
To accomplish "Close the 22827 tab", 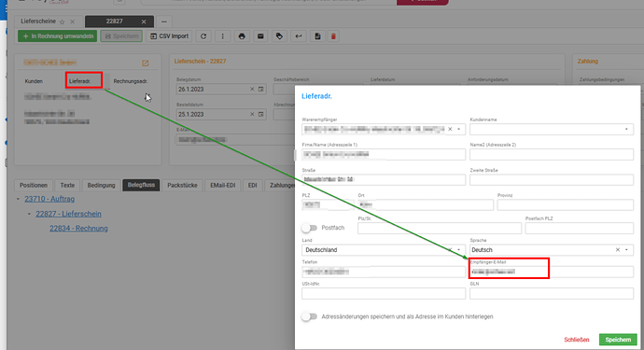I will pyautogui.click(x=144, y=21).
